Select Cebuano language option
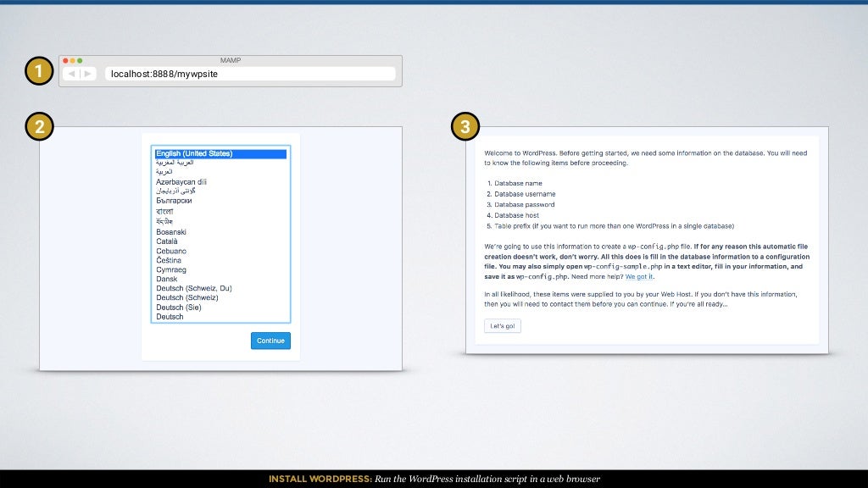The image size is (868, 488). (171, 251)
